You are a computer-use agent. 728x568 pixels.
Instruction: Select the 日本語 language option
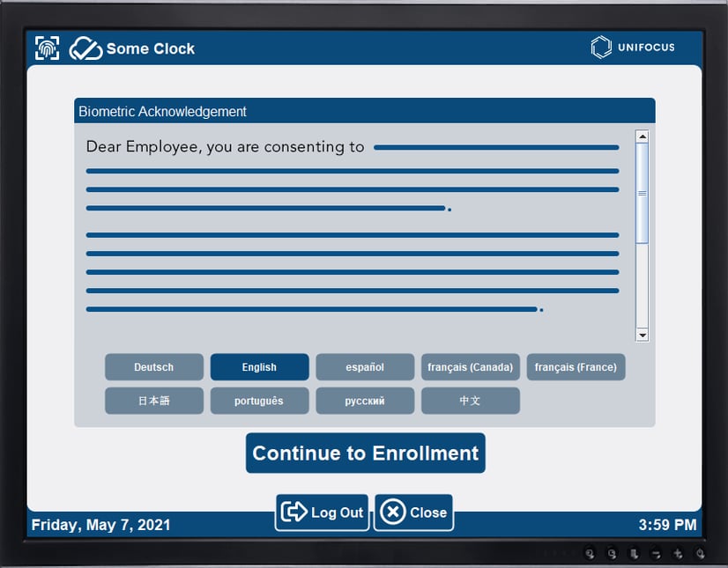[x=154, y=401]
